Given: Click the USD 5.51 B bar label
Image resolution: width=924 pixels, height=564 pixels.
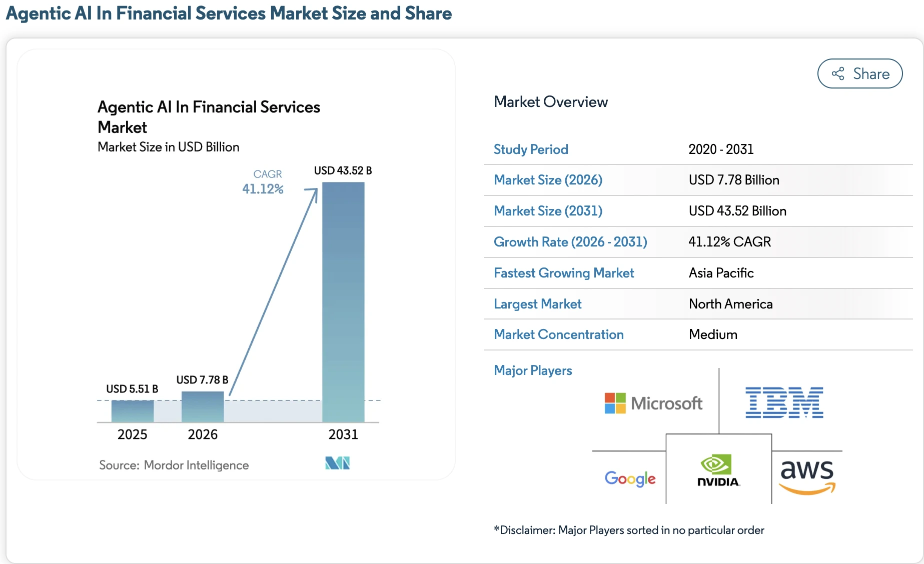Looking at the screenshot, I should pyautogui.click(x=132, y=389).
